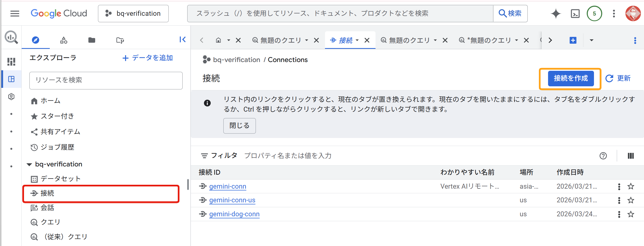Open more actions for gemini-conn-us row
Viewport: 644px width, 246px height.
click(x=619, y=200)
